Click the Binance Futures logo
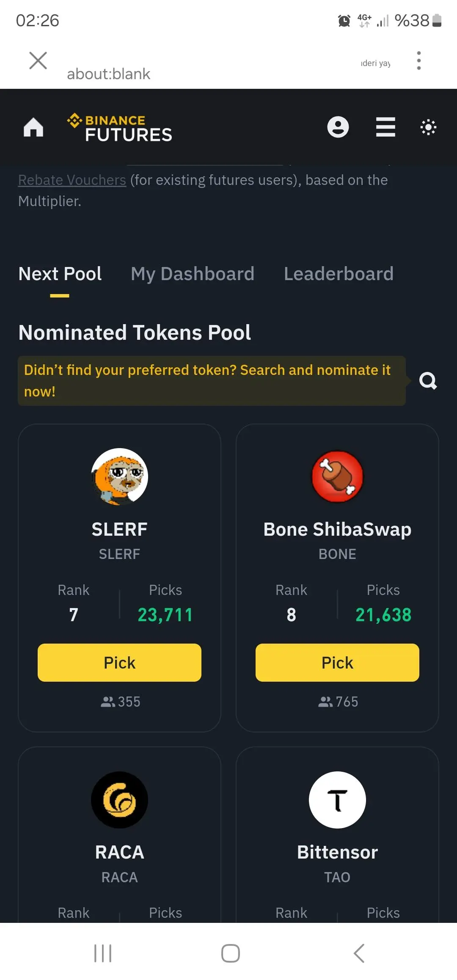The image size is (457, 980). coord(120,127)
